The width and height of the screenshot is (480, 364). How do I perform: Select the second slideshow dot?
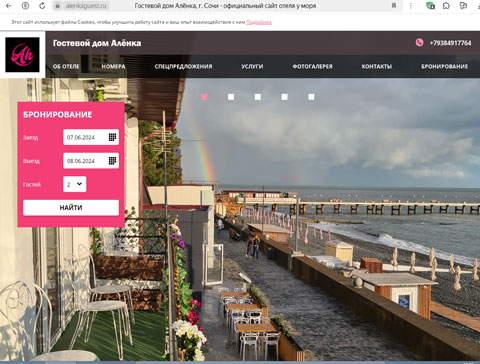coord(231,97)
